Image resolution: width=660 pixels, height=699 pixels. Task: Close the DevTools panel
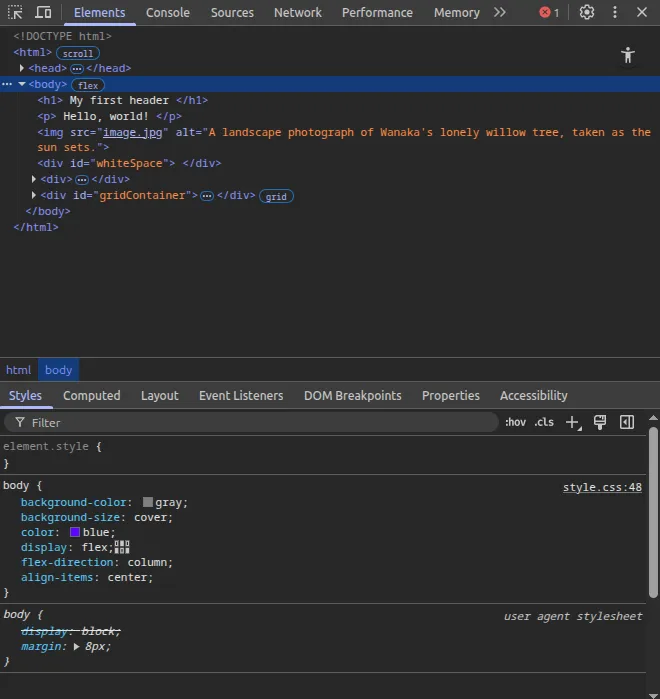click(x=642, y=12)
